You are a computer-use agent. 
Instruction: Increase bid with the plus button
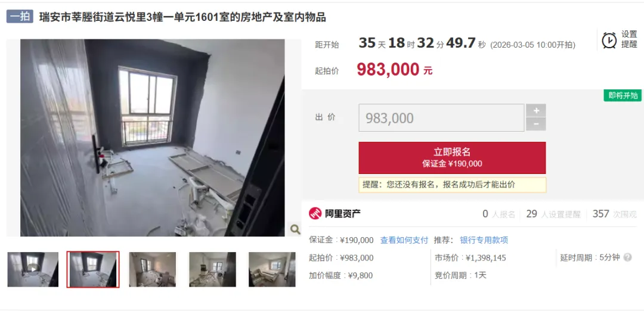click(x=535, y=110)
